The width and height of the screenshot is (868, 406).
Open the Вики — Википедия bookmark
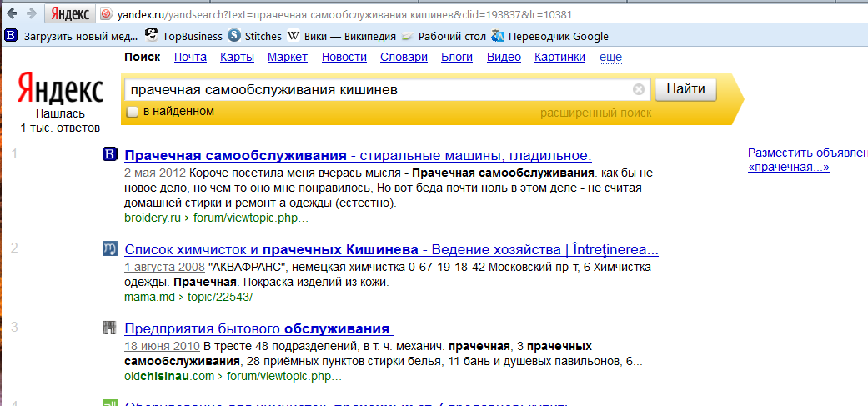point(342,37)
